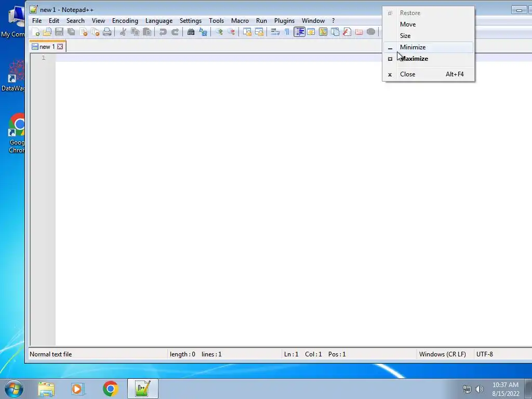Toggle synchronized horizontal scrolling

(x=259, y=32)
